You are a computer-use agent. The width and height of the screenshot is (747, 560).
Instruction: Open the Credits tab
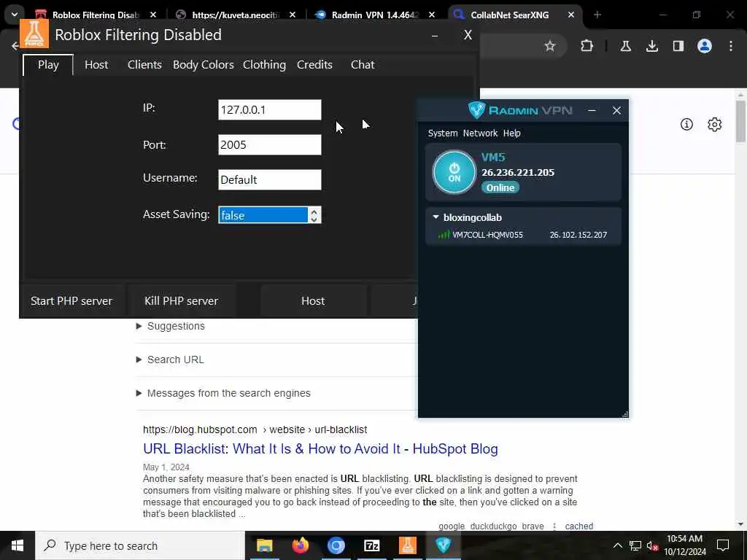tap(314, 65)
